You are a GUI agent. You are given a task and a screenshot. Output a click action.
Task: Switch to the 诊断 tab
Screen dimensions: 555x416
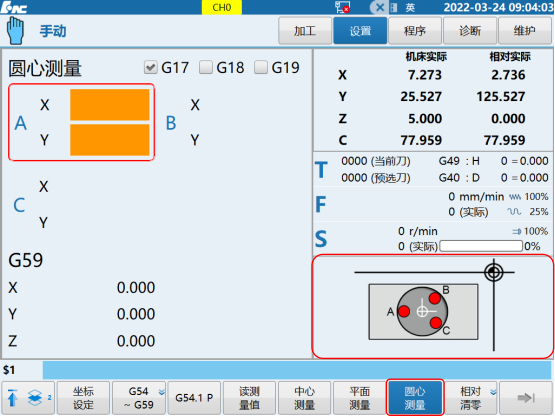[x=470, y=31]
